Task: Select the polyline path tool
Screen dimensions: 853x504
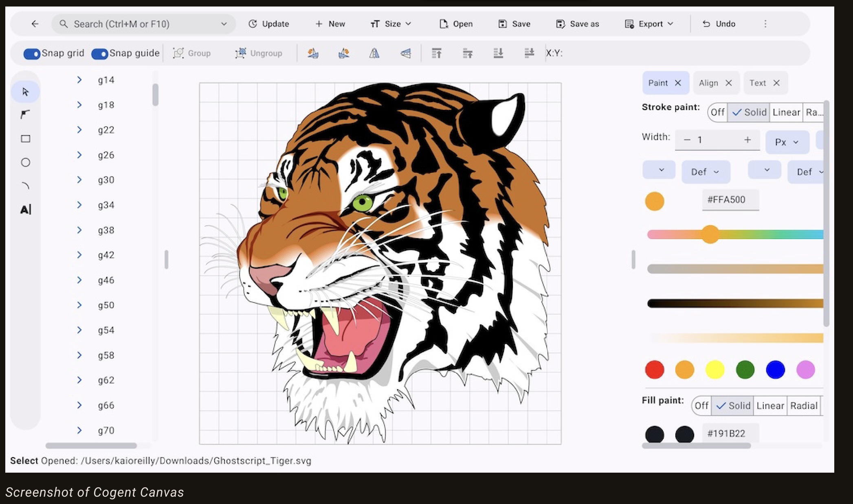Action: tap(25, 114)
